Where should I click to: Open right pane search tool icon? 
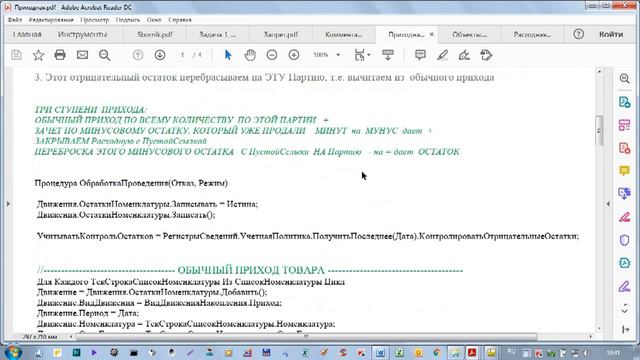pyautogui.click(x=624, y=79)
